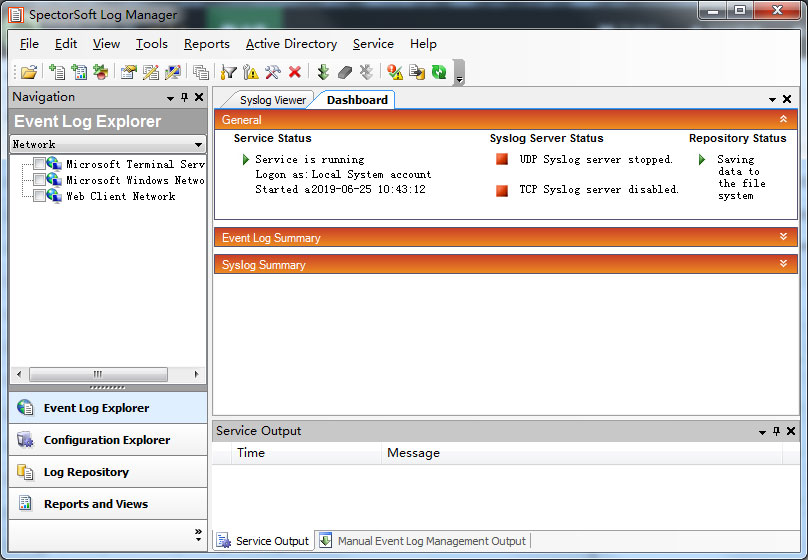Image resolution: width=808 pixels, height=560 pixels.
Task: Open Configuration Explorer in the sidebar
Action: point(106,440)
